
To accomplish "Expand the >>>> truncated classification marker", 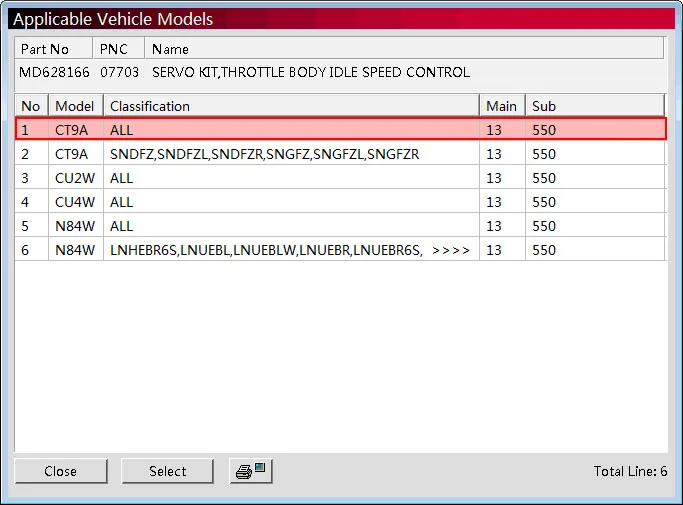I will click(x=451, y=250).
